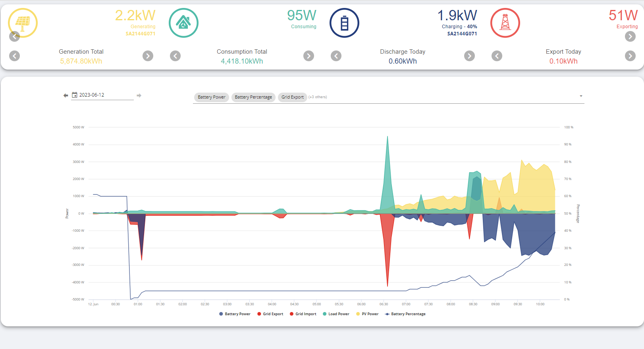The height and width of the screenshot is (349, 644).
Task: Toggle Grid Import series in chart legend
Action: pyautogui.click(x=303, y=314)
